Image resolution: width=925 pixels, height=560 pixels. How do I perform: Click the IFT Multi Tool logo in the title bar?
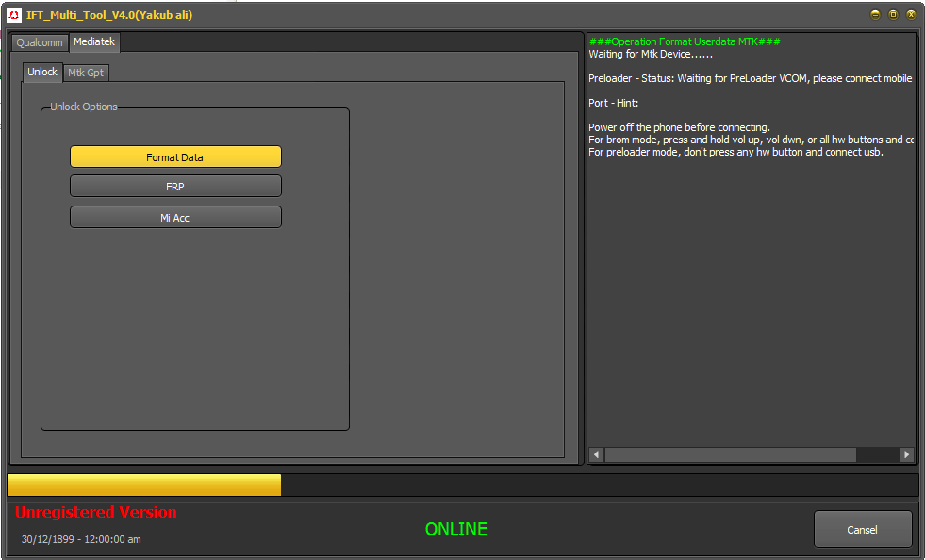click(13, 14)
